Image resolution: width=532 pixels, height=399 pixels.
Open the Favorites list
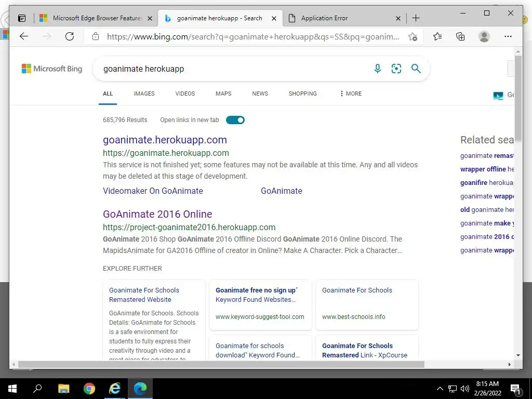[437, 36]
